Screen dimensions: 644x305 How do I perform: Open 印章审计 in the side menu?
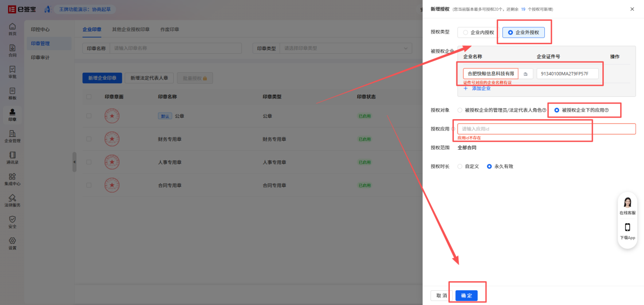pos(40,57)
